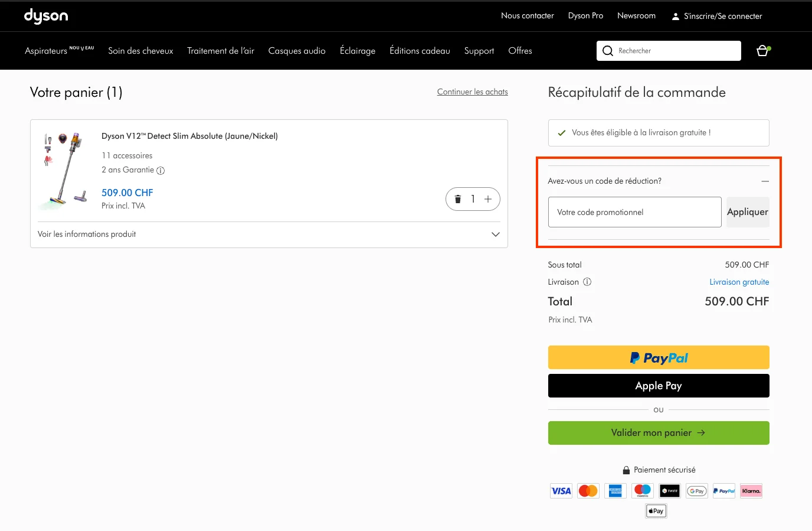
Task: Click the Appliquer button
Action: point(748,212)
